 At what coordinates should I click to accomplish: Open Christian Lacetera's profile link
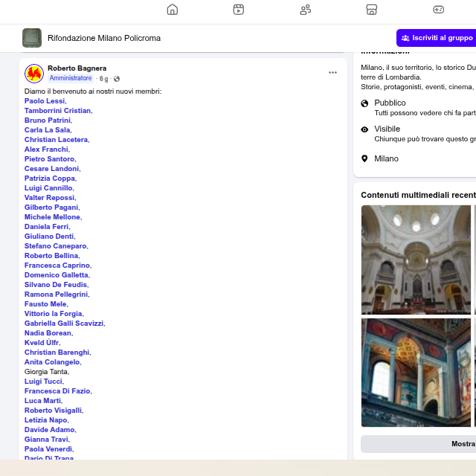[57, 140]
